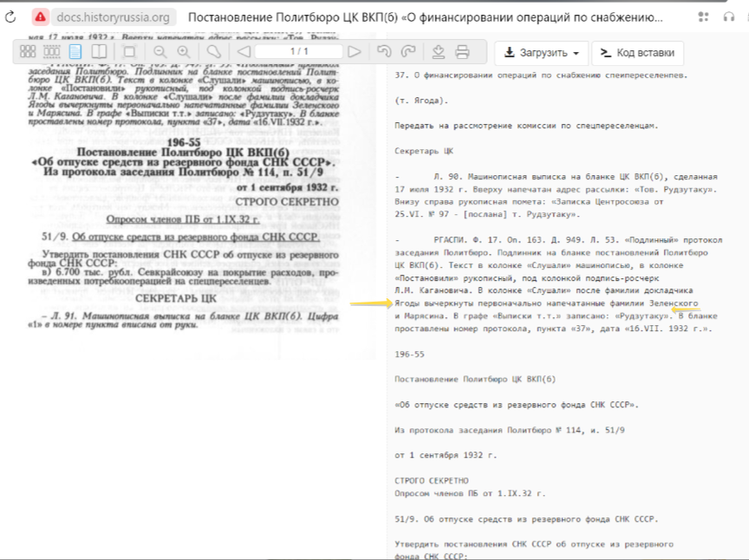Reload the page with the browser refresh icon
Image resolution: width=749 pixels, height=560 pixels.
(x=10, y=17)
